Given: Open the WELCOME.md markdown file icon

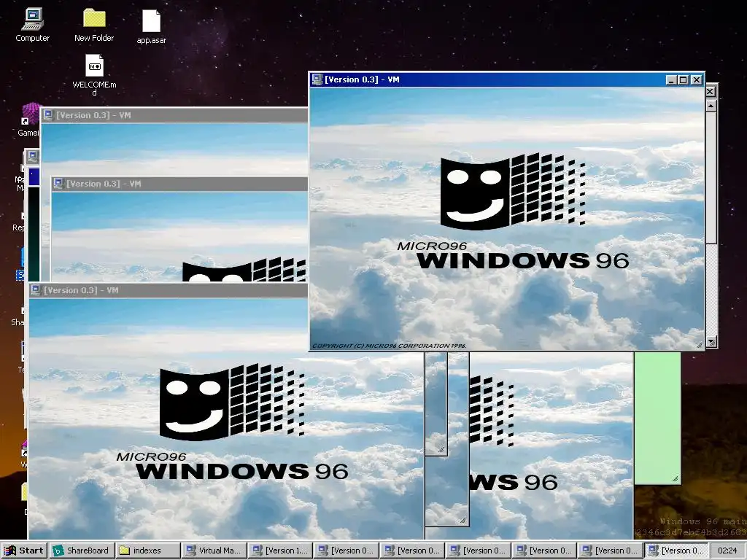Looking at the screenshot, I should point(94,74).
